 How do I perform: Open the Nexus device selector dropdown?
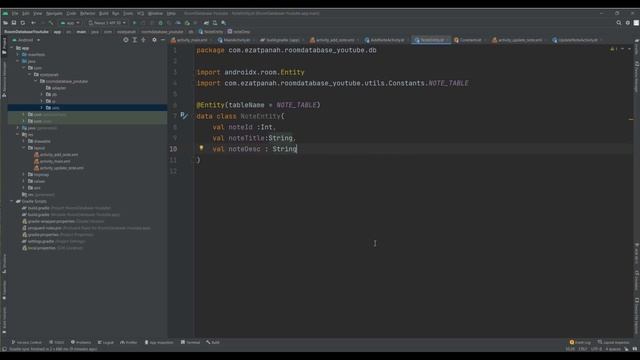107,23
